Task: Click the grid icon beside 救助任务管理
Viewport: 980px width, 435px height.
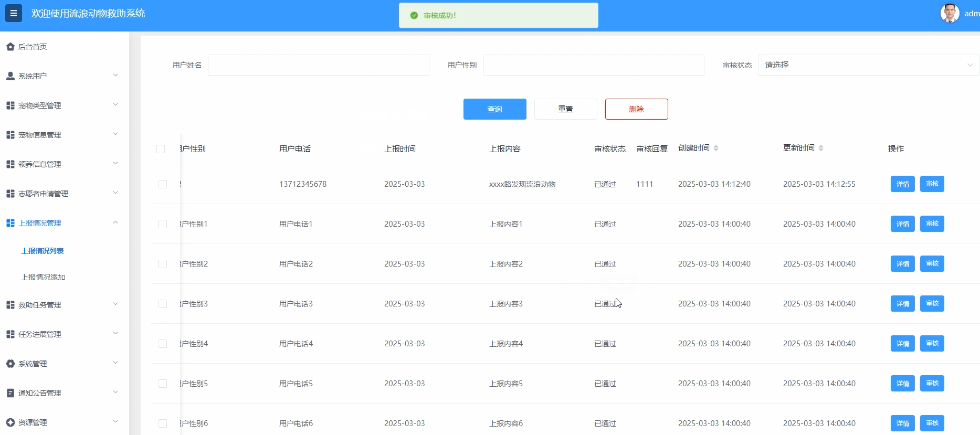Action: tap(10, 305)
